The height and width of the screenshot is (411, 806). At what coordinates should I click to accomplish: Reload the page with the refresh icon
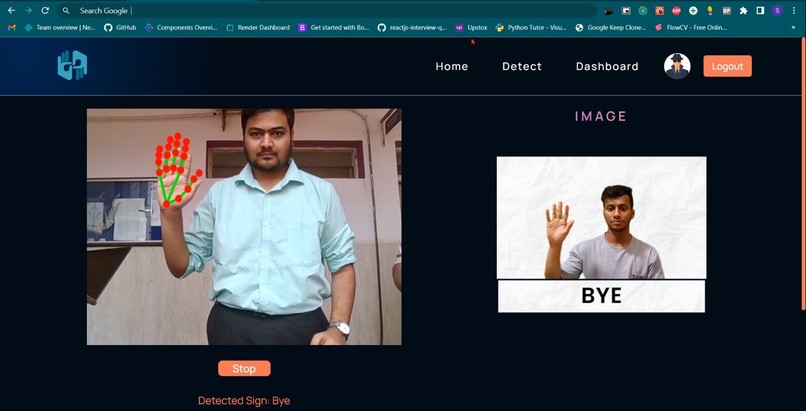click(45, 10)
